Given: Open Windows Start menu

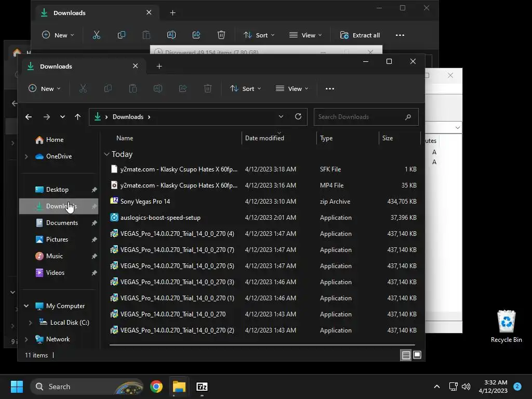Looking at the screenshot, I should [17, 387].
